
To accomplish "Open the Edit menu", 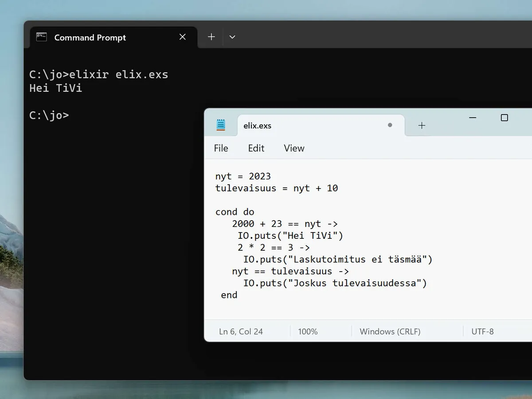I will [x=256, y=148].
